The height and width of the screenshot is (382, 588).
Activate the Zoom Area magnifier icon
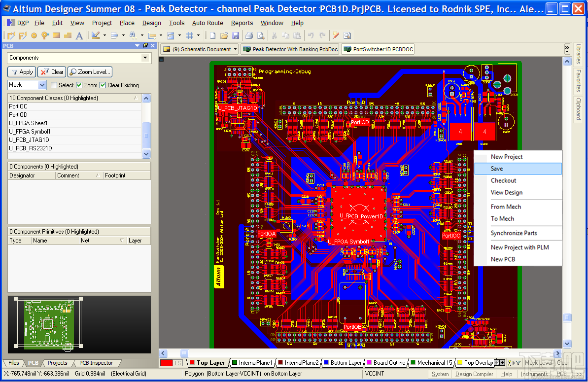click(x=347, y=35)
